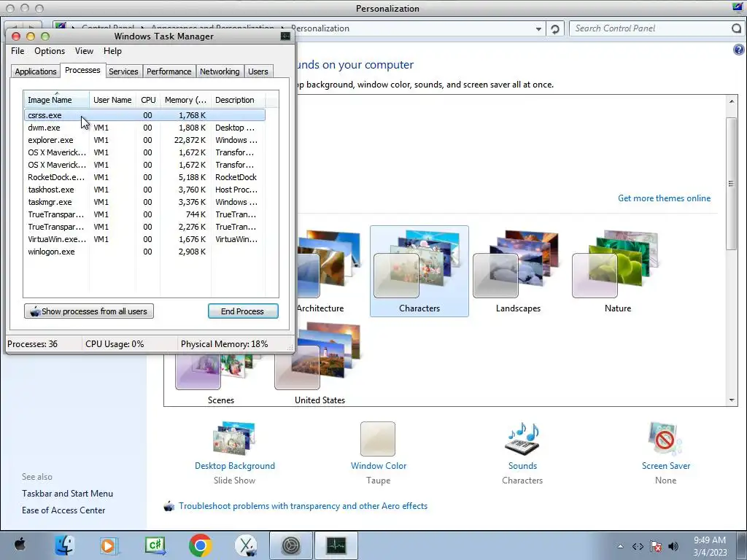Sort processes by CPU column
This screenshot has height=560, width=747.
tap(148, 100)
